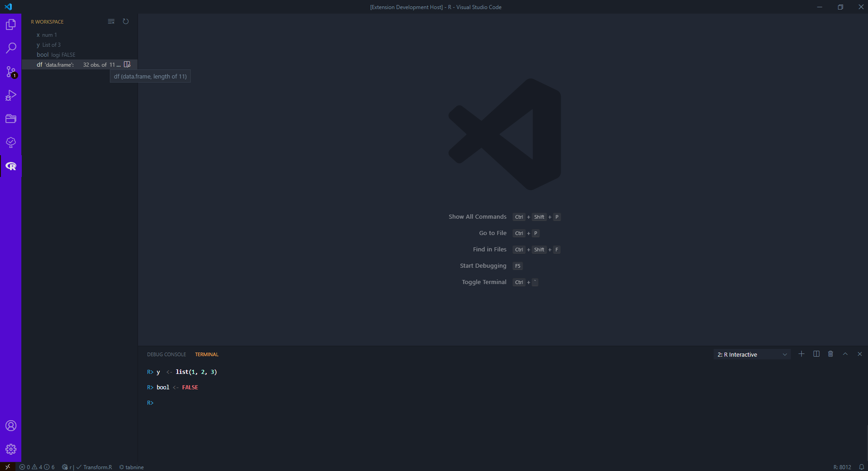The width and height of the screenshot is (868, 471).
Task: Select variable y 'List of 3' in workspace
Action: [x=79, y=45]
